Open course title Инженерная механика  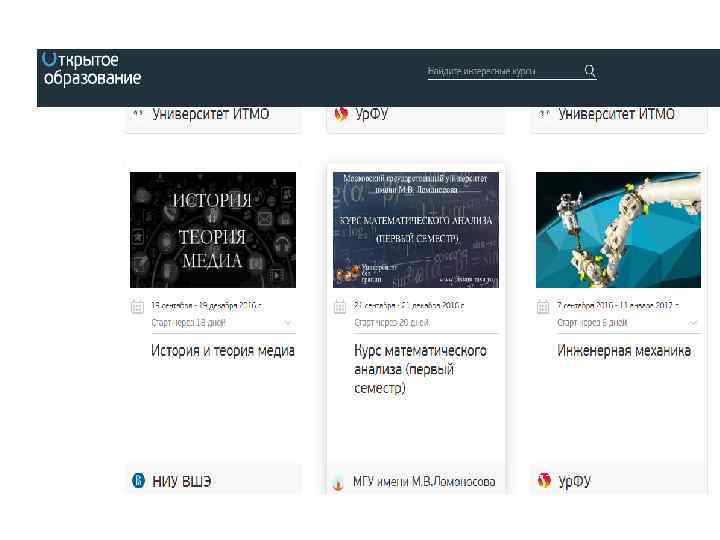point(624,351)
